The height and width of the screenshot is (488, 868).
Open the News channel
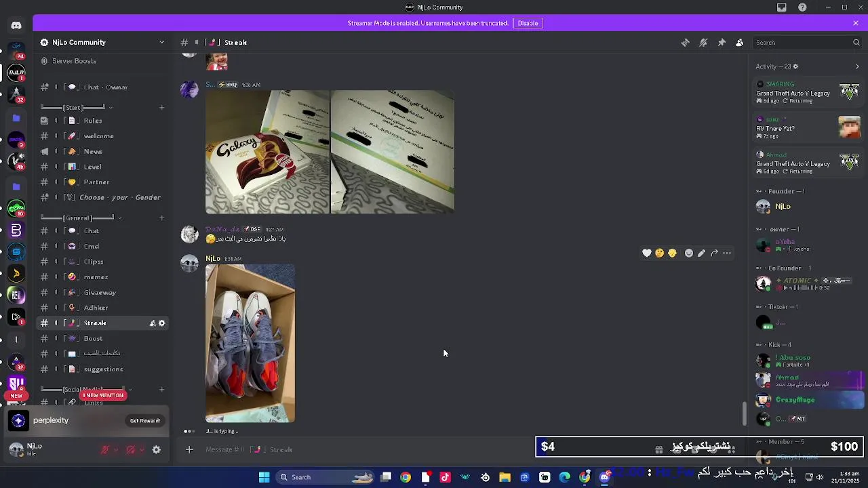coord(103,152)
